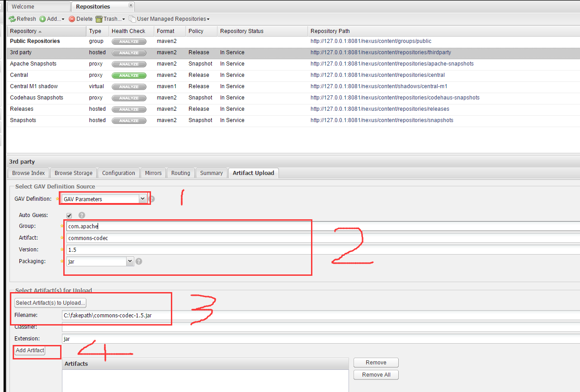Click help icon next to Auto Guess
Viewport: 580px width, 392px height.
click(82, 216)
